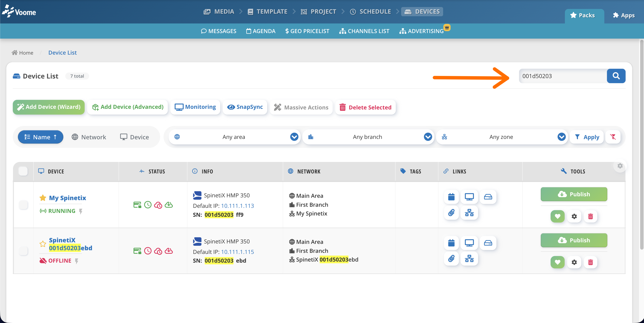Open settings gear for SpinetiX 001d50203ebd

coord(574,262)
